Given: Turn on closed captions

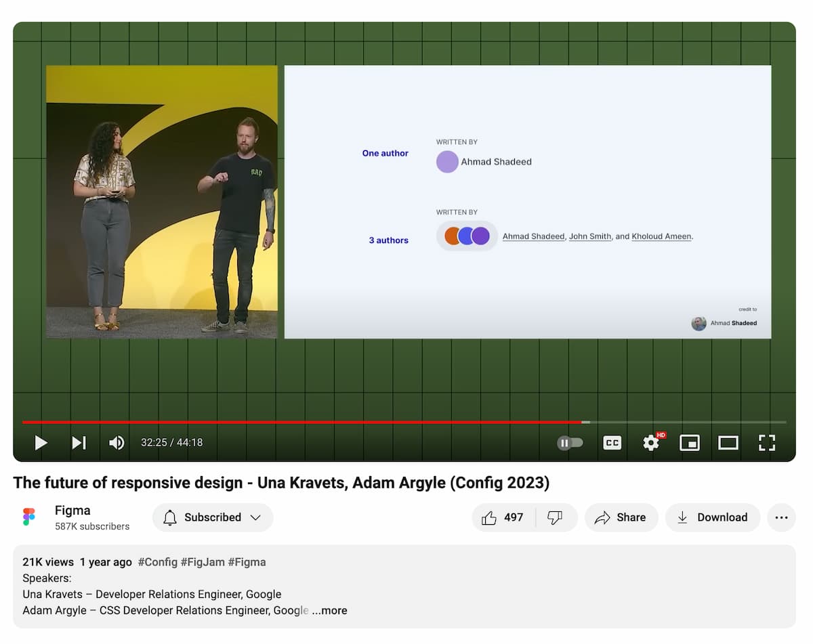Looking at the screenshot, I should point(612,443).
